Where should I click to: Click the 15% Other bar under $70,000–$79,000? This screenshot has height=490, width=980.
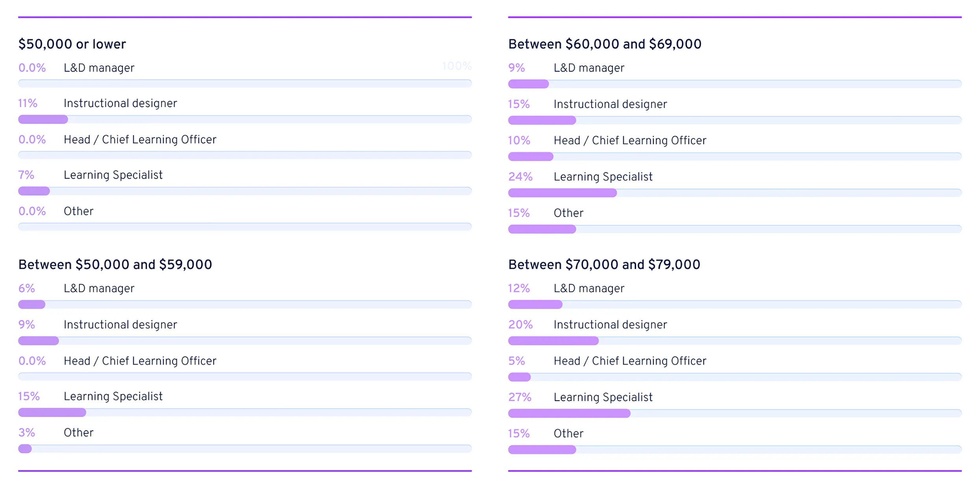pyautogui.click(x=735, y=449)
